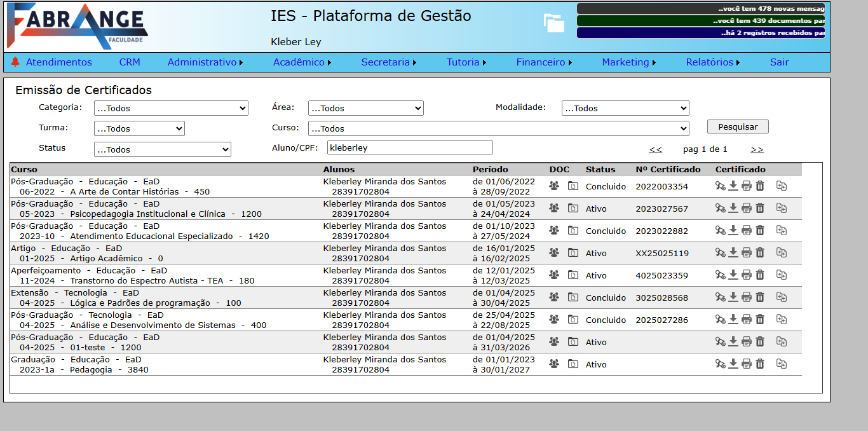
Task: Click the Nº Certificado column header
Action: click(668, 169)
